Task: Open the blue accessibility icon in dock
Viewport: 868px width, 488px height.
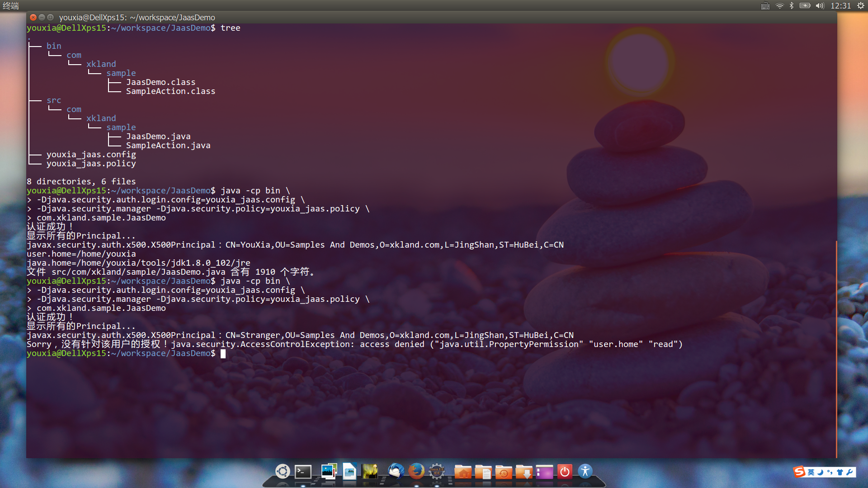Action: tap(585, 471)
